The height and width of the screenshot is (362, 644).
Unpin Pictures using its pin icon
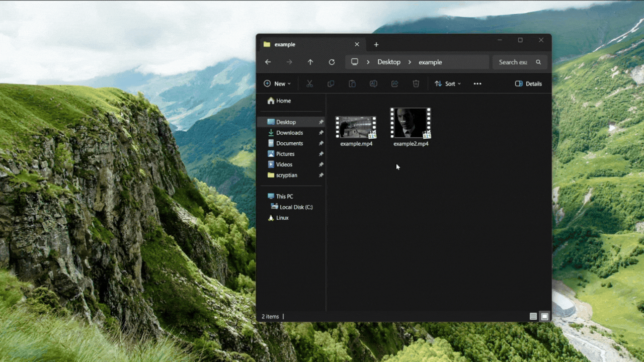coord(321,154)
